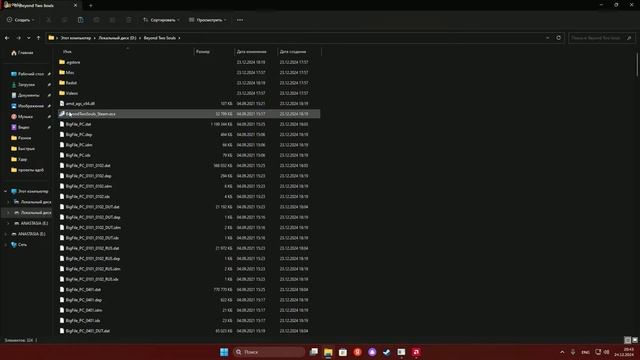The width and height of the screenshot is (640, 360).
Task: Go back with the left arrow
Action: (x=7, y=38)
